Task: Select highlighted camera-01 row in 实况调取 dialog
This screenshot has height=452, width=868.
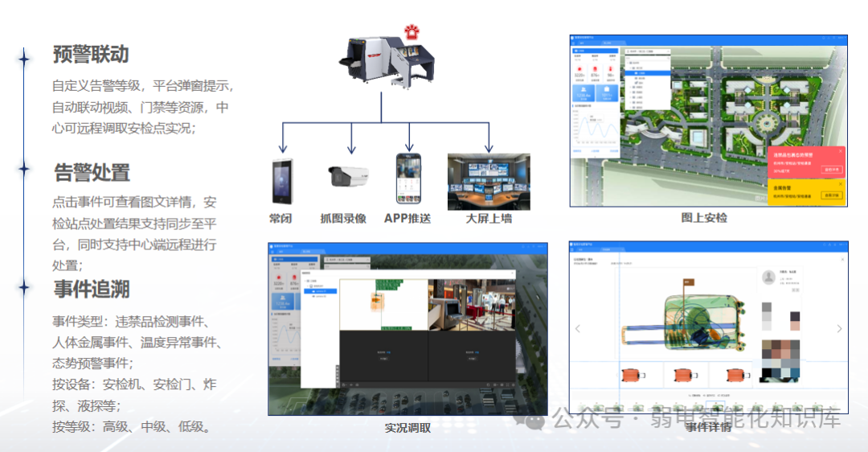Action: coord(321,291)
